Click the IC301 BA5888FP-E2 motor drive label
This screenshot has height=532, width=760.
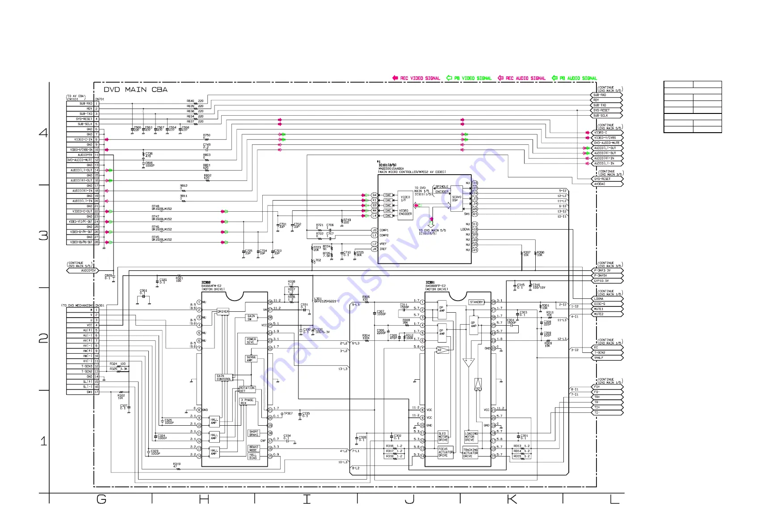437,286
